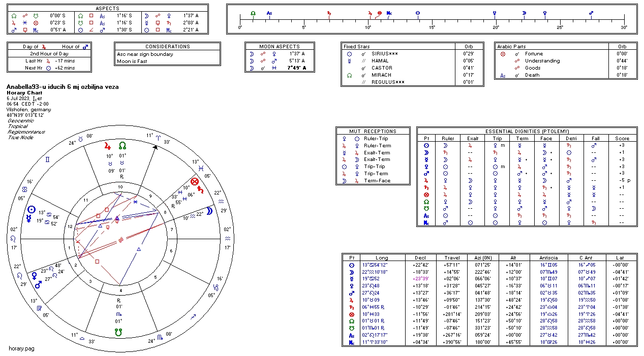644x356 pixels.
Task: Select the Antiscia column header
Action: (548, 258)
